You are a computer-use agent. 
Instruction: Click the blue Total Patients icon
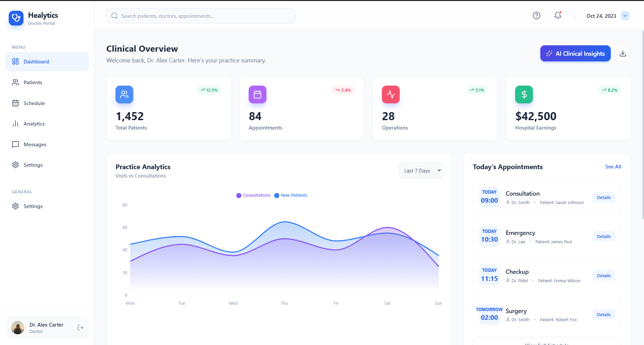(x=124, y=94)
